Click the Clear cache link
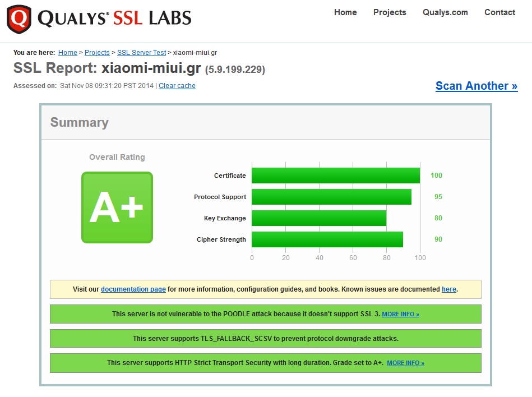Screen dimensions: 532x397 point(177,85)
